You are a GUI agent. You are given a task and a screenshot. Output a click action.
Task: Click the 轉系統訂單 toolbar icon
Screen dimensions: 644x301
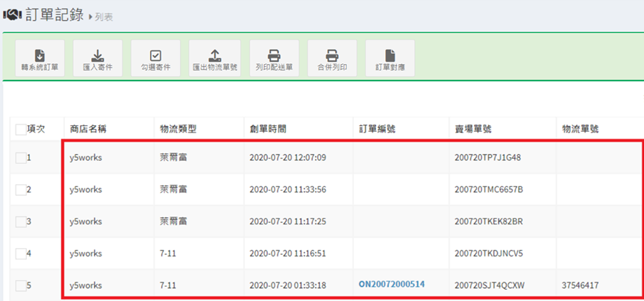(40, 54)
